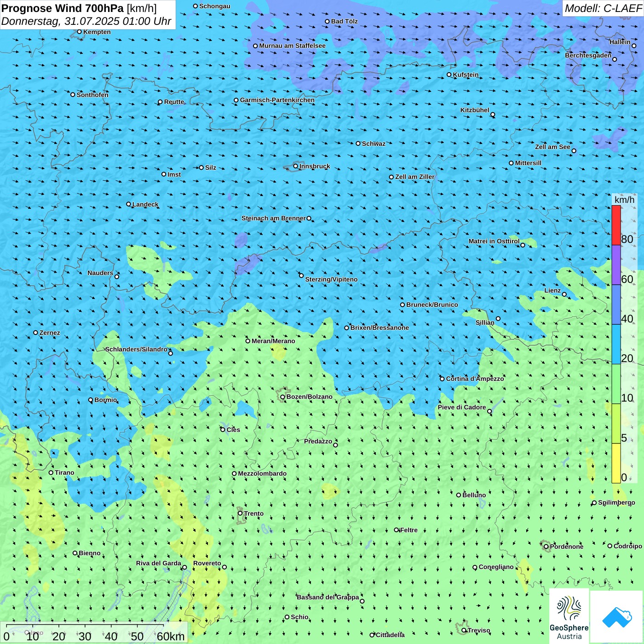This screenshot has width=644, height=644.
Task: Click the 'Pieve di Cadore' label
Action: [x=462, y=407]
